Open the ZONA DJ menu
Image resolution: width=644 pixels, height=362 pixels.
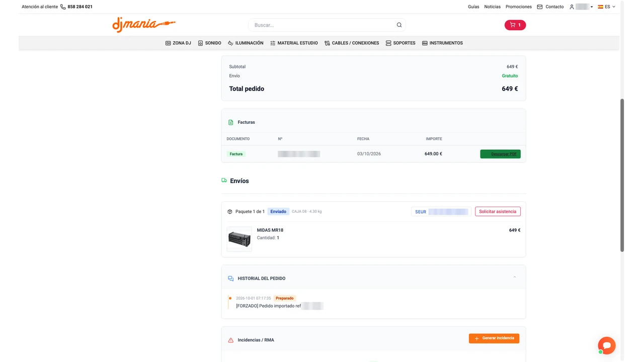[178, 43]
